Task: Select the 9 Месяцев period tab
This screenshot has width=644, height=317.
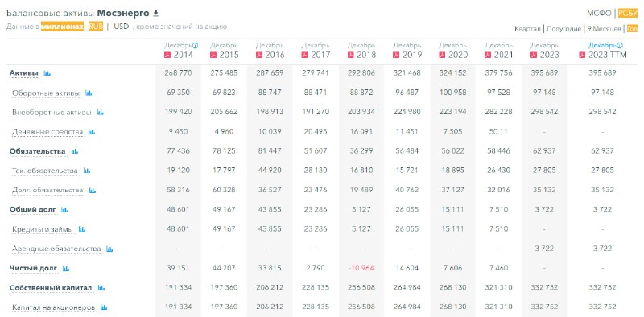Action: [x=604, y=29]
